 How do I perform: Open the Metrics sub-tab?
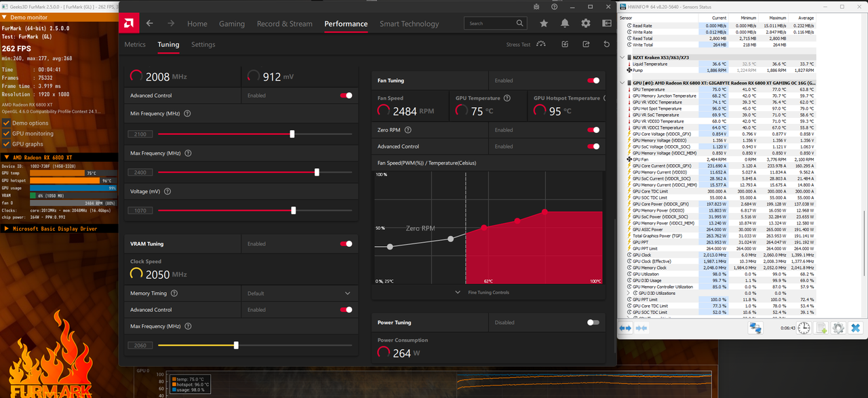pos(135,45)
